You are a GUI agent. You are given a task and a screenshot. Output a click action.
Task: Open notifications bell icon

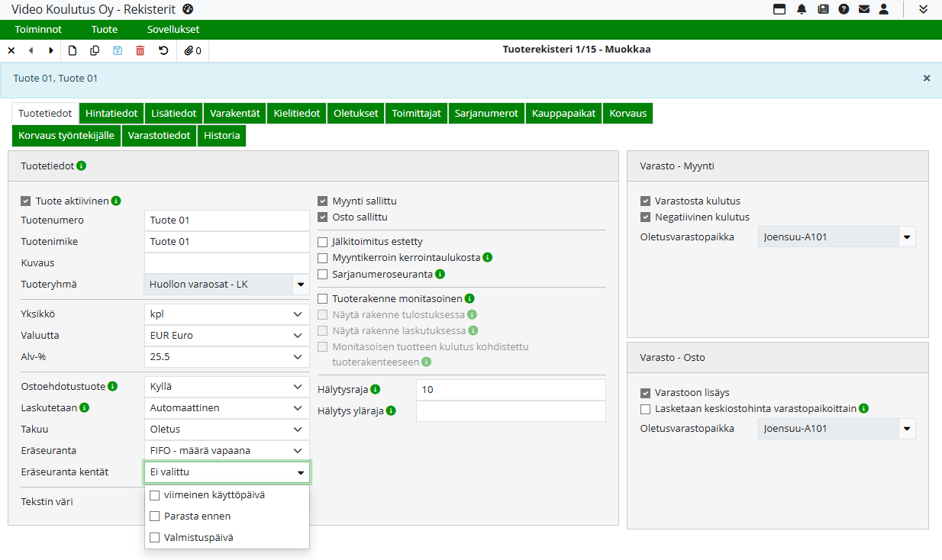802,9
